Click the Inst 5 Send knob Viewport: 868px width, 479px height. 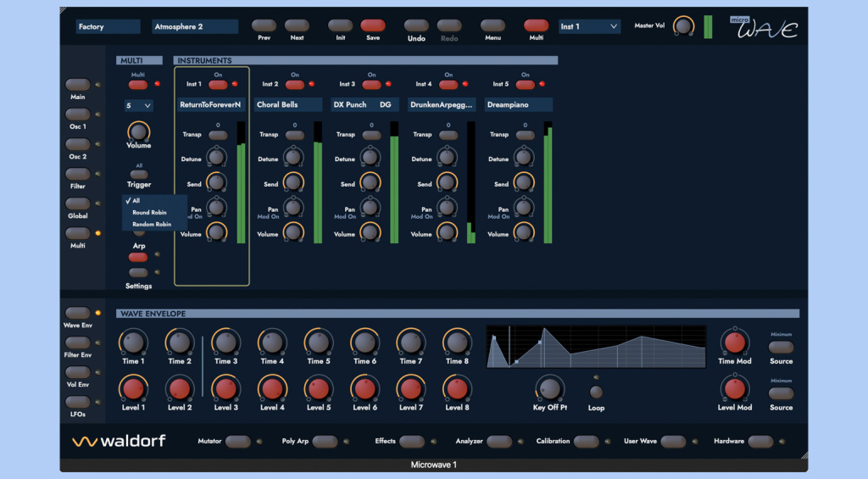pos(524,182)
